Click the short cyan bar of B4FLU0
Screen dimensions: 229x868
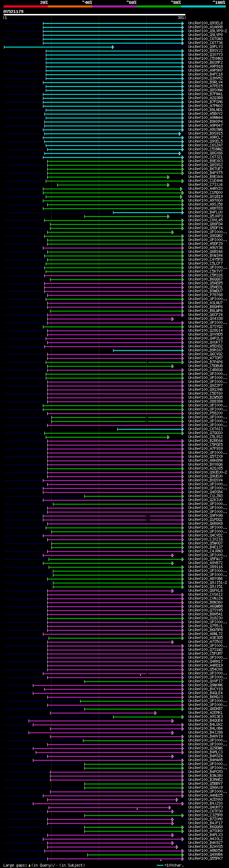(148, 212)
